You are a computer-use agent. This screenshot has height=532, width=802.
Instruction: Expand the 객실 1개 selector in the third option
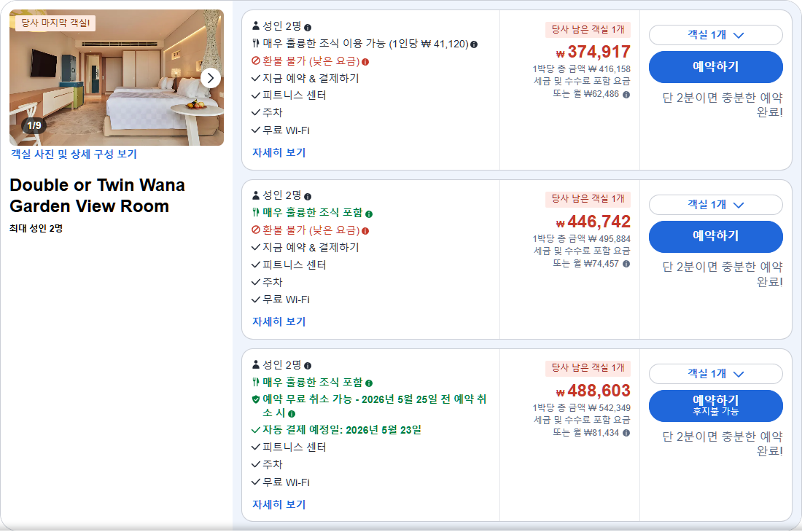click(x=715, y=373)
